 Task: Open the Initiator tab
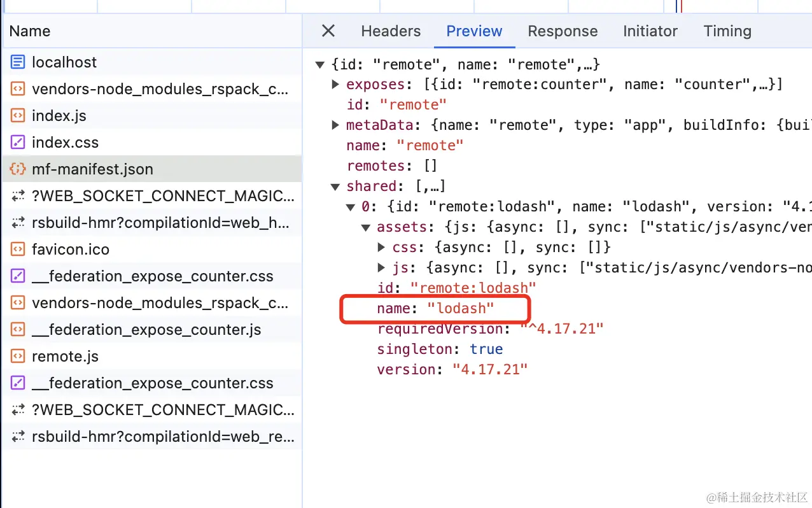(x=650, y=31)
